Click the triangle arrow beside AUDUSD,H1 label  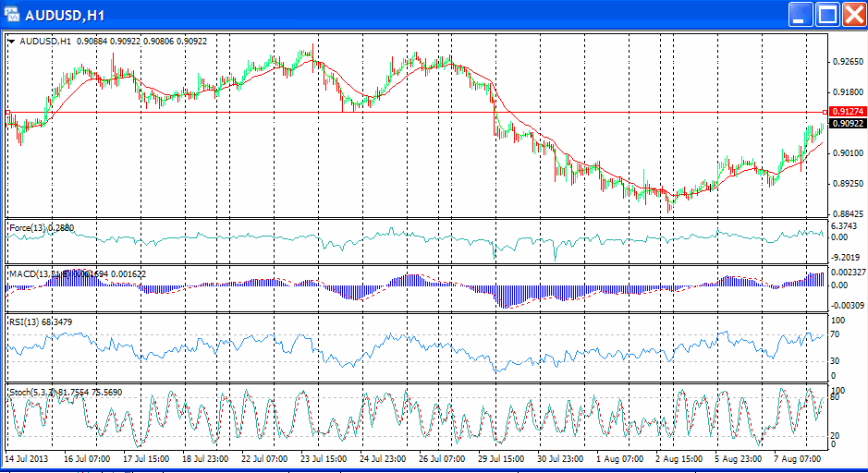click(x=12, y=42)
